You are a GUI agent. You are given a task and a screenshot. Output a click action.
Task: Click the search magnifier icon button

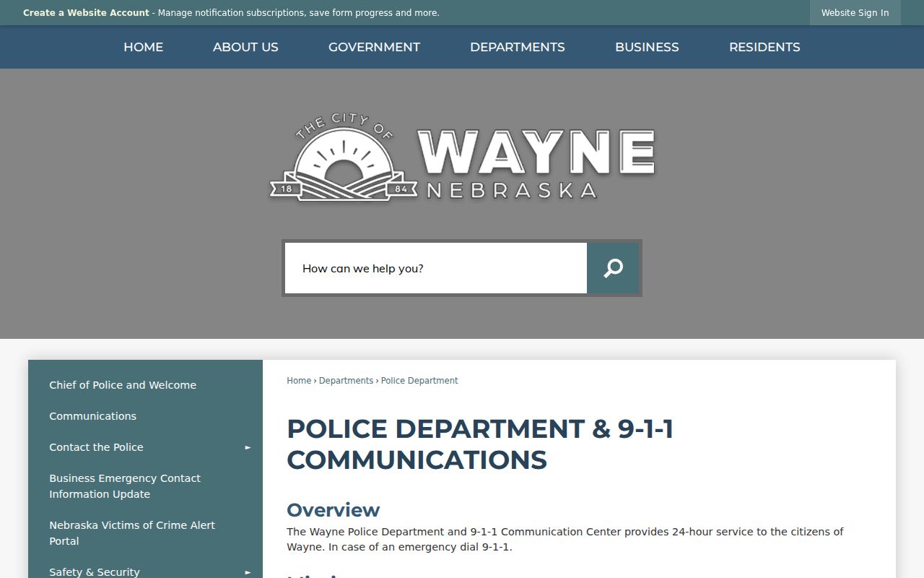613,268
